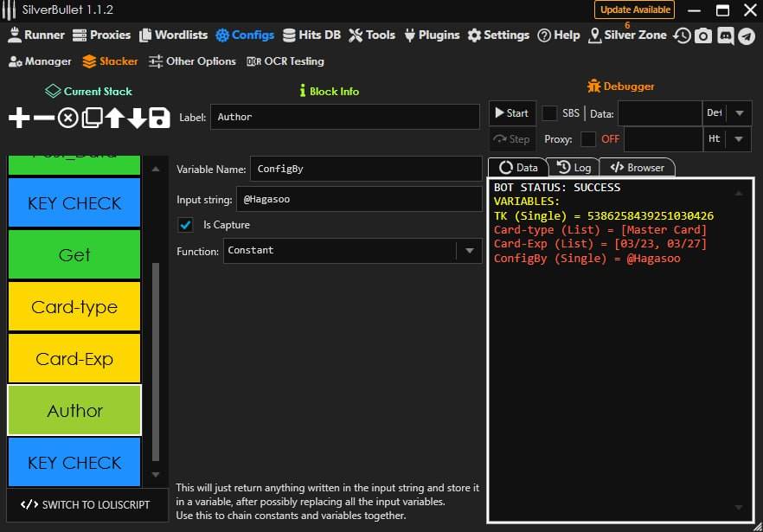763x532 pixels.
Task: Toggle the Proxy checkbox in the Debugger
Action: tap(588, 138)
